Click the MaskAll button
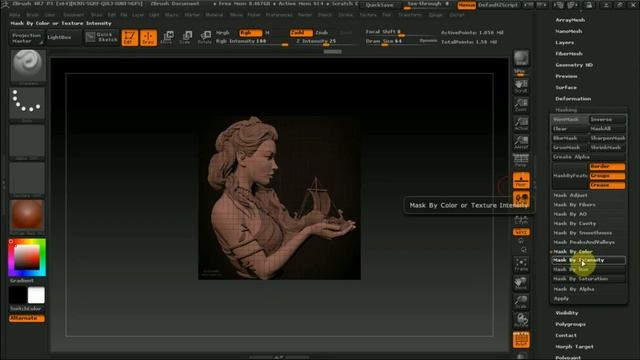This screenshot has width=640, height=360. pyautogui.click(x=607, y=129)
